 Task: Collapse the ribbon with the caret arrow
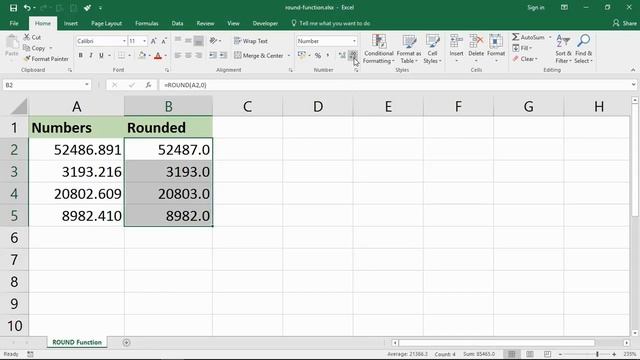(633, 70)
